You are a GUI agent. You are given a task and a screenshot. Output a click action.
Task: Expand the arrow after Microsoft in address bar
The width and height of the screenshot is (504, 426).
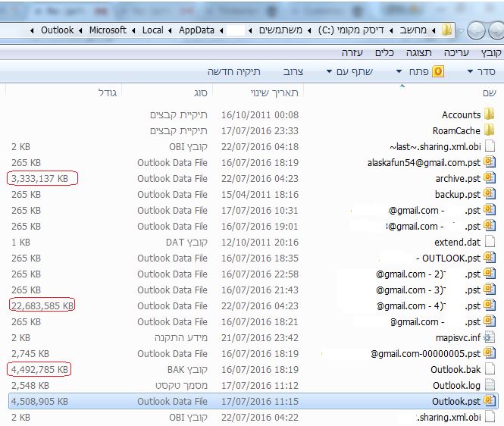80,30
